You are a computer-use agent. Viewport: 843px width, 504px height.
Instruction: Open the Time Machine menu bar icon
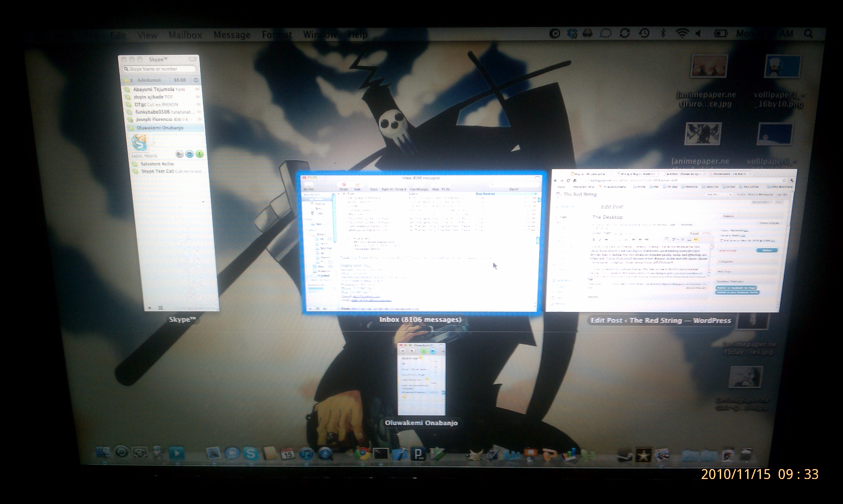tap(644, 33)
